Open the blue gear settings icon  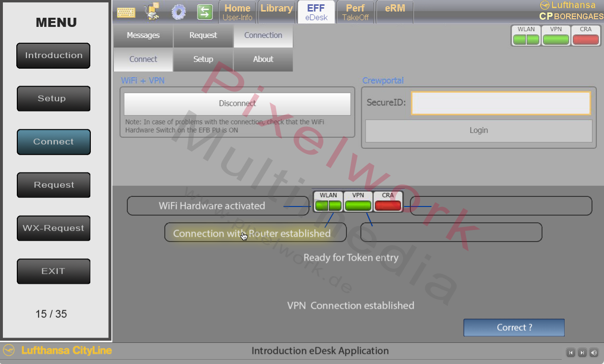179,12
